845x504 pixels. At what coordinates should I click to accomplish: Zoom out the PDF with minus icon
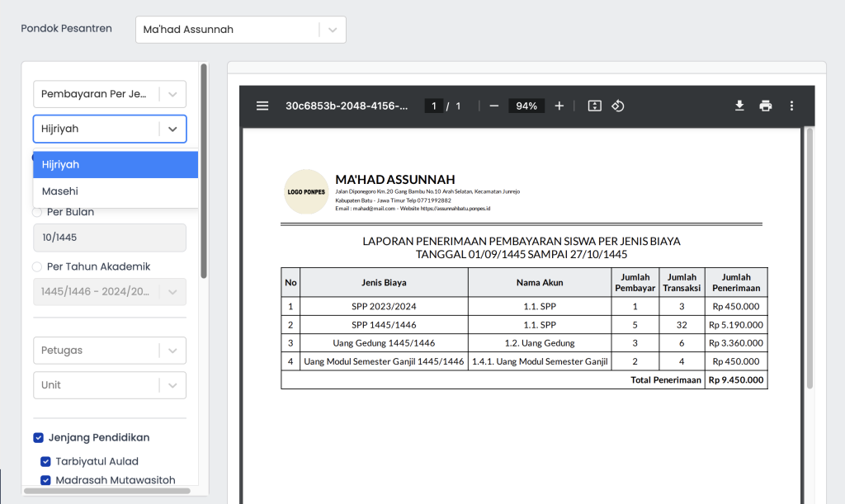pos(494,106)
